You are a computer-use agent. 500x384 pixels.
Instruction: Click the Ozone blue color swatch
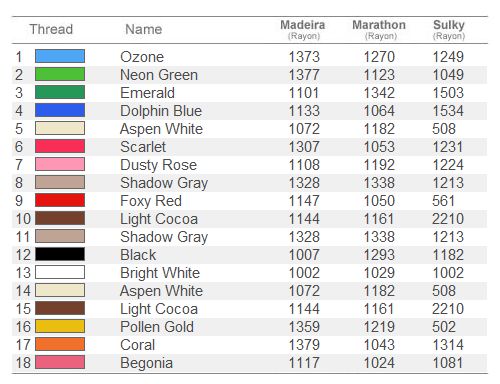point(60,56)
